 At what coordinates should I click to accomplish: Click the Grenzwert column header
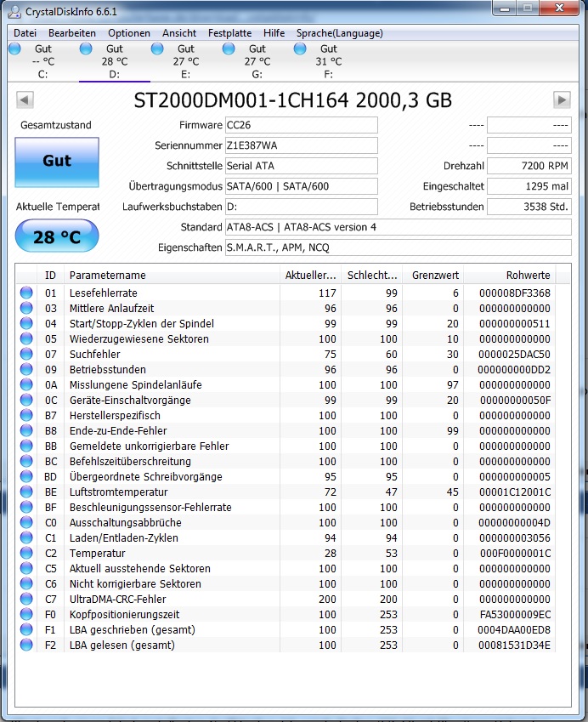pos(433,276)
